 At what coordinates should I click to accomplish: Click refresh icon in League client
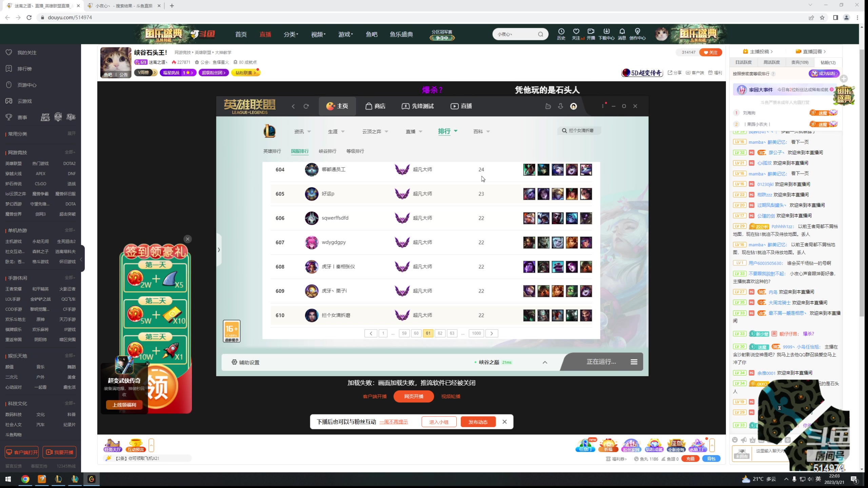click(x=306, y=106)
